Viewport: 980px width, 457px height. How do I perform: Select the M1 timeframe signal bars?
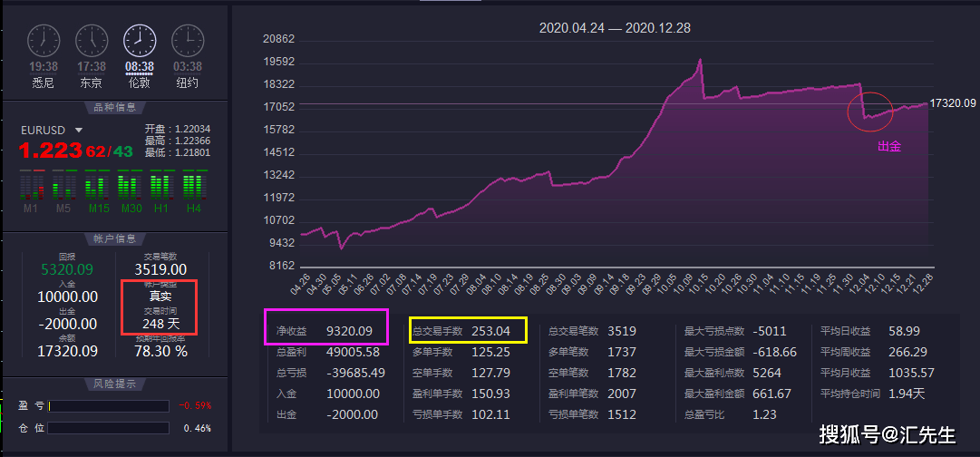pyautogui.click(x=31, y=185)
